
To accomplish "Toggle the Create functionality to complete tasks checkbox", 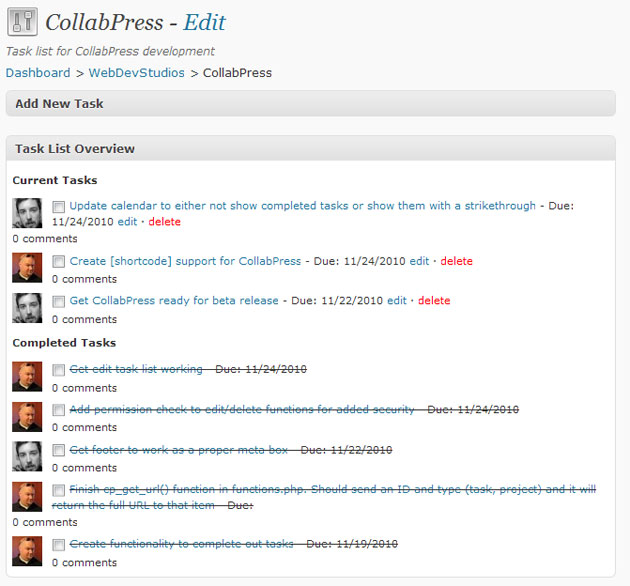I will click(x=59, y=545).
